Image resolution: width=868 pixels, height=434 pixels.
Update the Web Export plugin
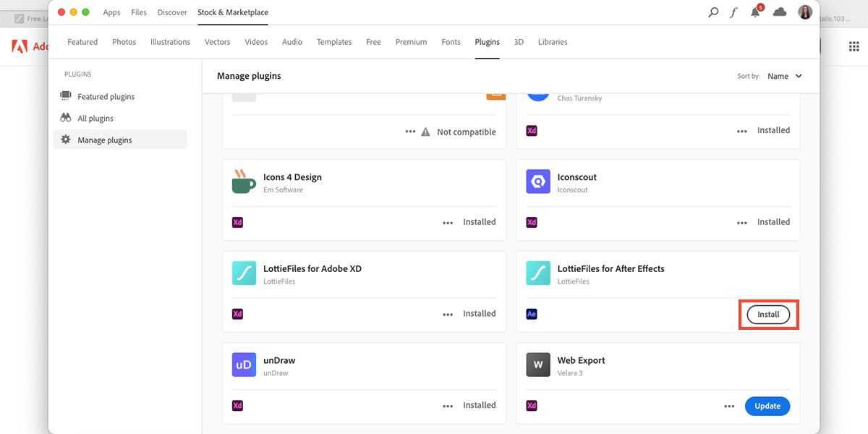pyautogui.click(x=767, y=406)
